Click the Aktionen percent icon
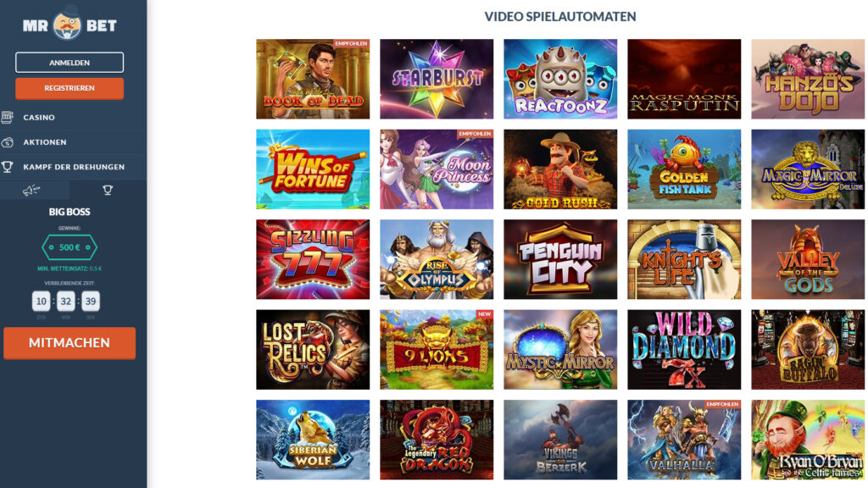Image resolution: width=868 pixels, height=488 pixels. 7,142
